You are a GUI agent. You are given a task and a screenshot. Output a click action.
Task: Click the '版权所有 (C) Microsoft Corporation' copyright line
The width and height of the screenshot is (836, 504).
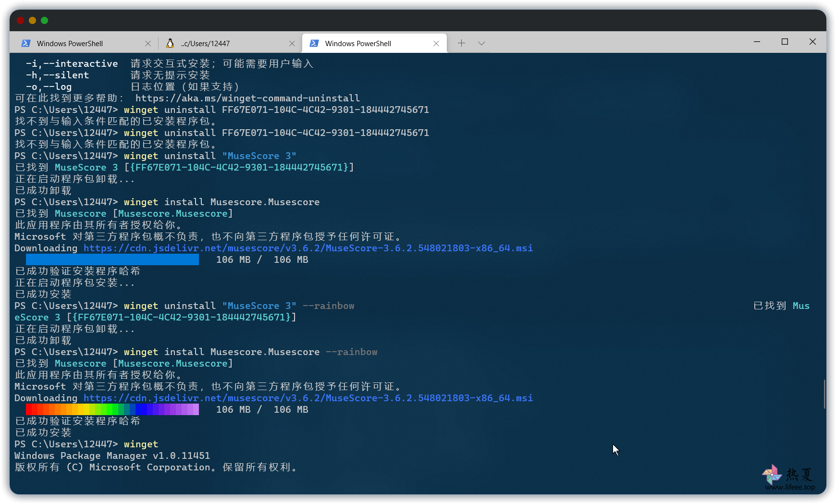[156, 467]
